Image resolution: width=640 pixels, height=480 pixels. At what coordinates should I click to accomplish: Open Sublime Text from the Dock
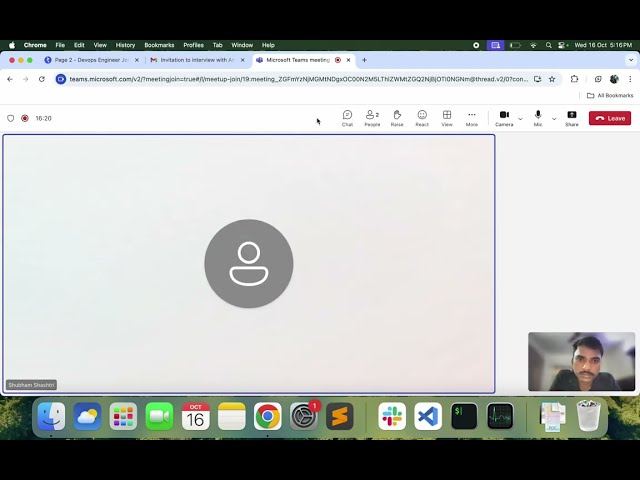[340, 416]
